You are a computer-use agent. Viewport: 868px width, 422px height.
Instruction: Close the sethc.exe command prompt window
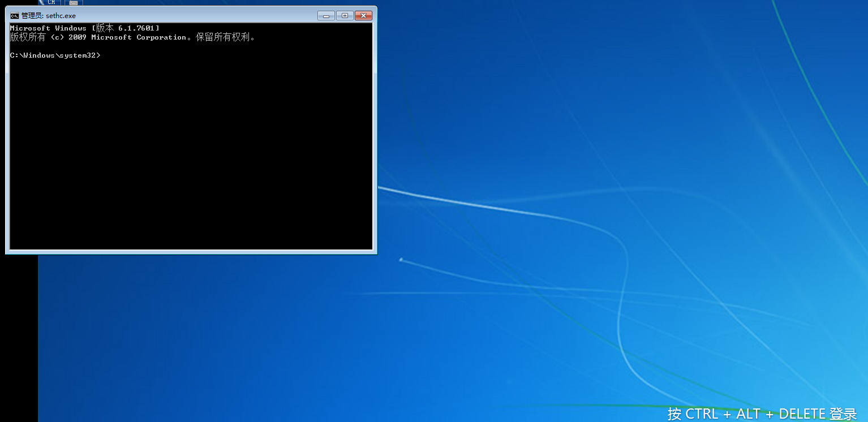click(363, 16)
